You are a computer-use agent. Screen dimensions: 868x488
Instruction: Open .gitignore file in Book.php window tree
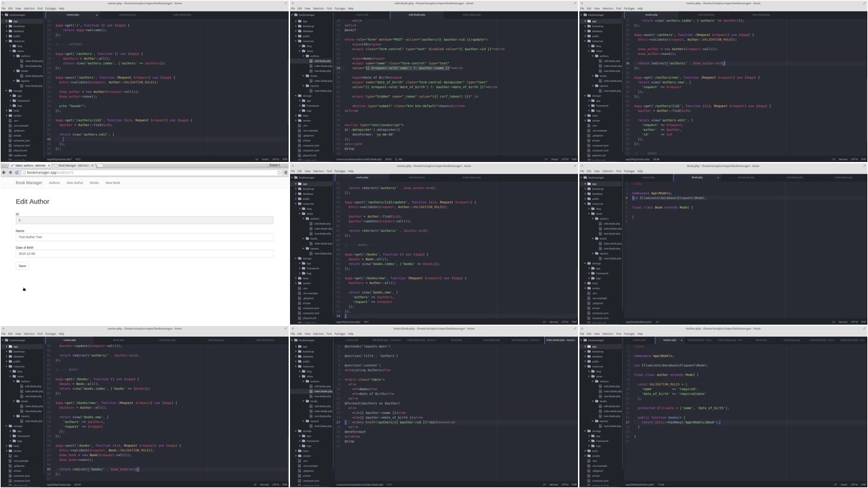(596, 303)
